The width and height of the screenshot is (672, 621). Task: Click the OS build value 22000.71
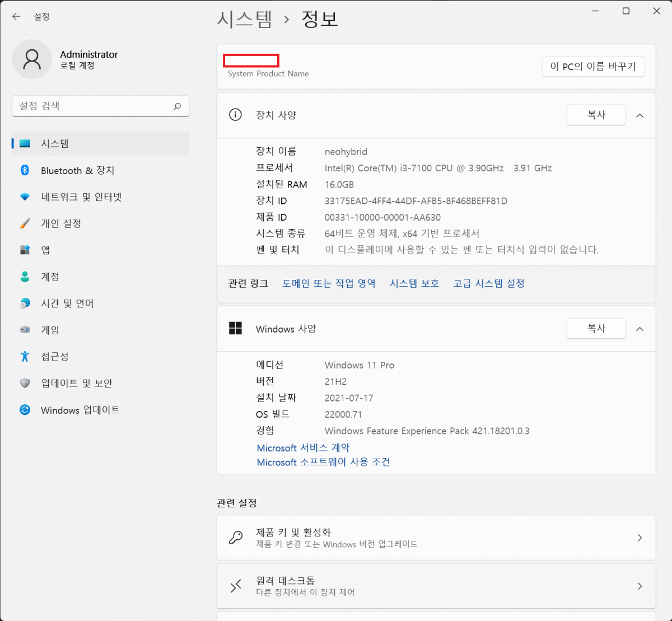pyautogui.click(x=343, y=414)
